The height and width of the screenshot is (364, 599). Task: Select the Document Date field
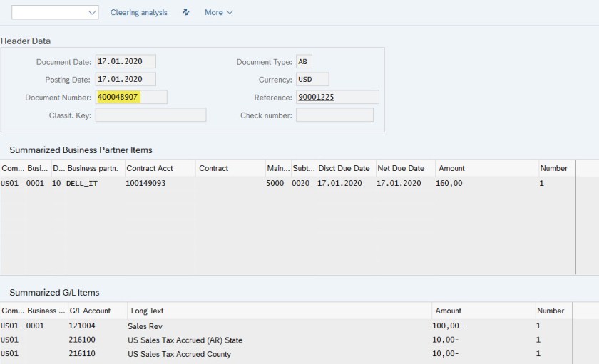pyautogui.click(x=125, y=62)
